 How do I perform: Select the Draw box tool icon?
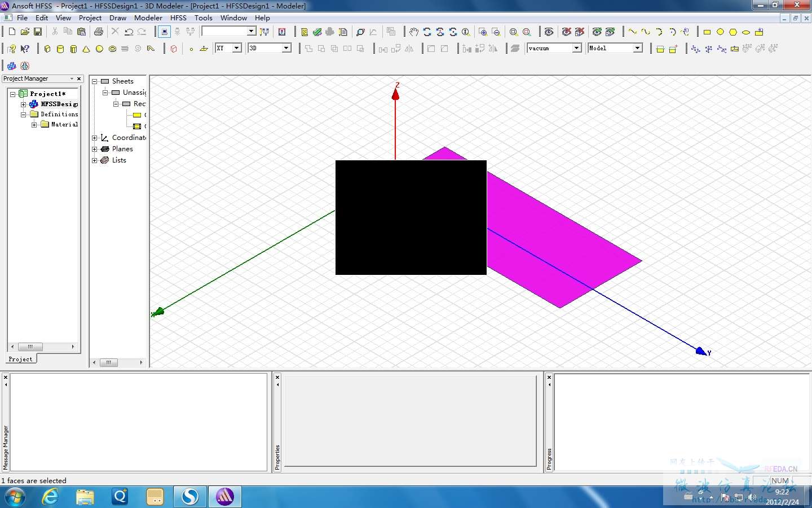point(47,49)
